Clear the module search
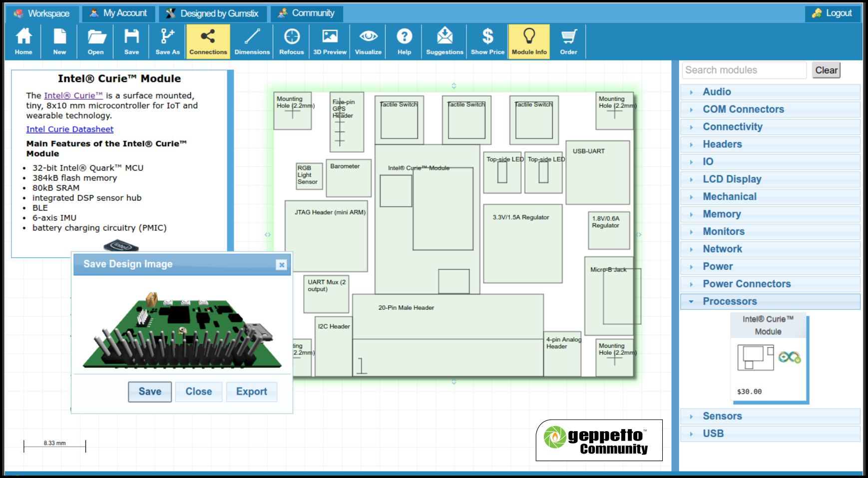 (826, 70)
